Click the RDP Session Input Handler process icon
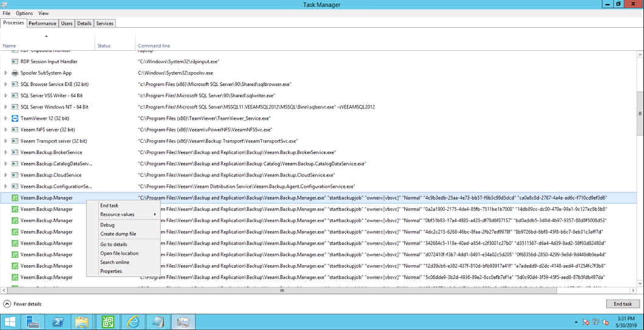Image resolution: width=644 pixels, height=330 pixels. [x=15, y=61]
